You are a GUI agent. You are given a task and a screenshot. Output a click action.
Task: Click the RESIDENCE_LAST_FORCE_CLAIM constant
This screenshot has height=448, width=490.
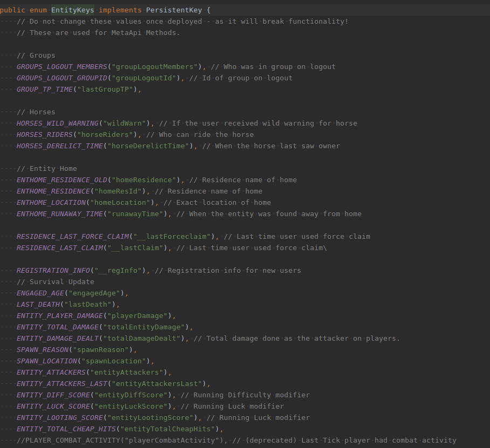[73, 236]
